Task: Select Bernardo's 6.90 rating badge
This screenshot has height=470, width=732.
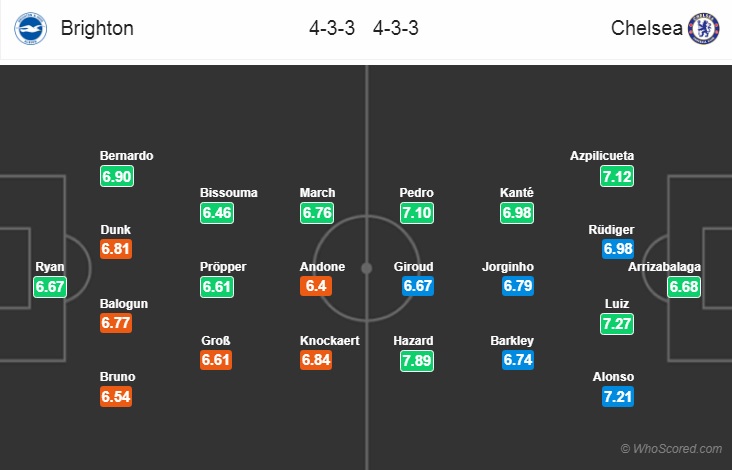Action: [x=117, y=176]
